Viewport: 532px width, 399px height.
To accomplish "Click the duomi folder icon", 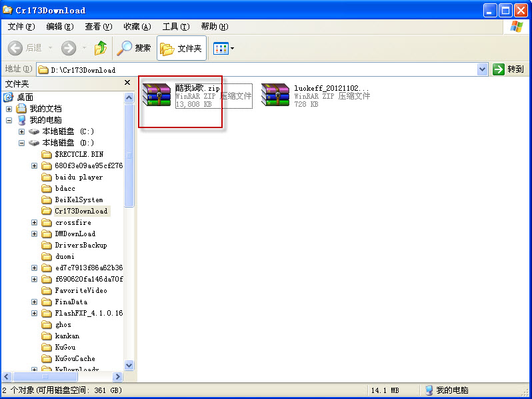I will pyautogui.click(x=47, y=256).
